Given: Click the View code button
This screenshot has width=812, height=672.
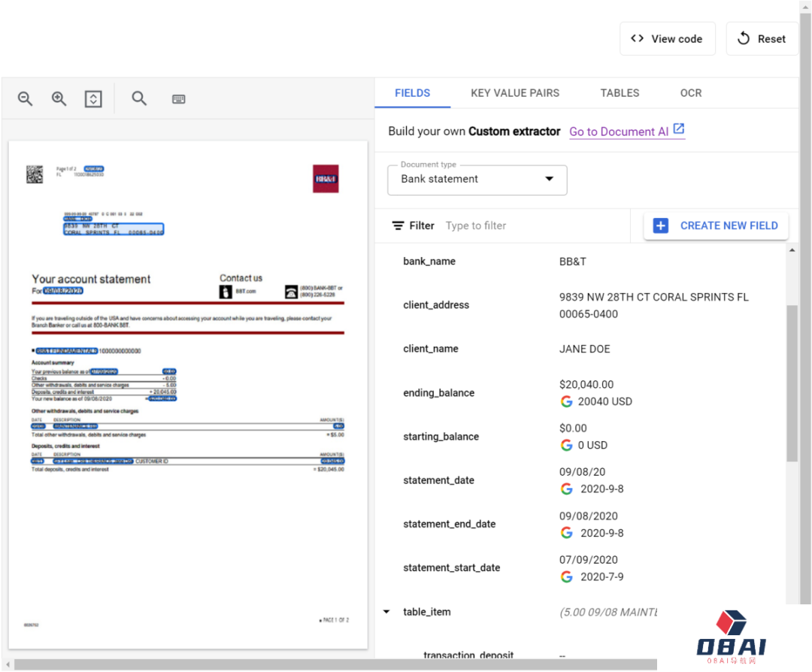Looking at the screenshot, I should pyautogui.click(x=668, y=39).
